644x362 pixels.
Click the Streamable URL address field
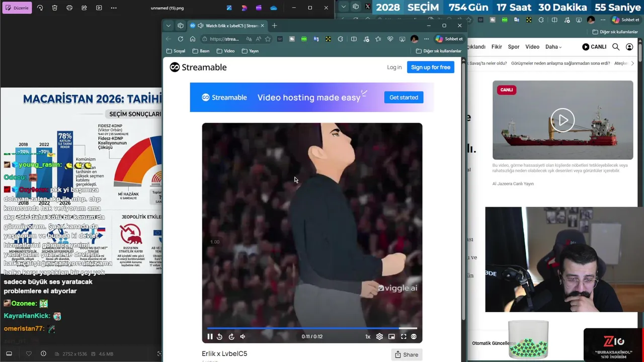pyautogui.click(x=224, y=39)
